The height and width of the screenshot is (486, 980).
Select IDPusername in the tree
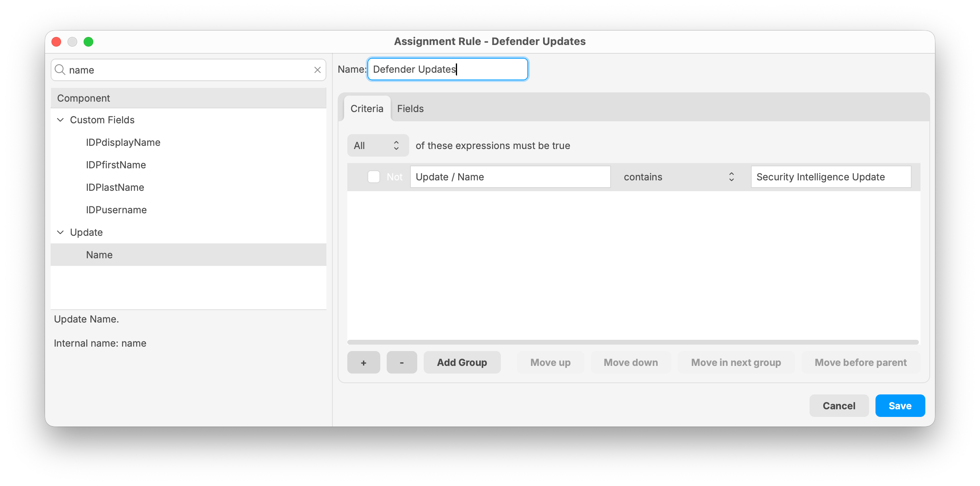click(189, 210)
